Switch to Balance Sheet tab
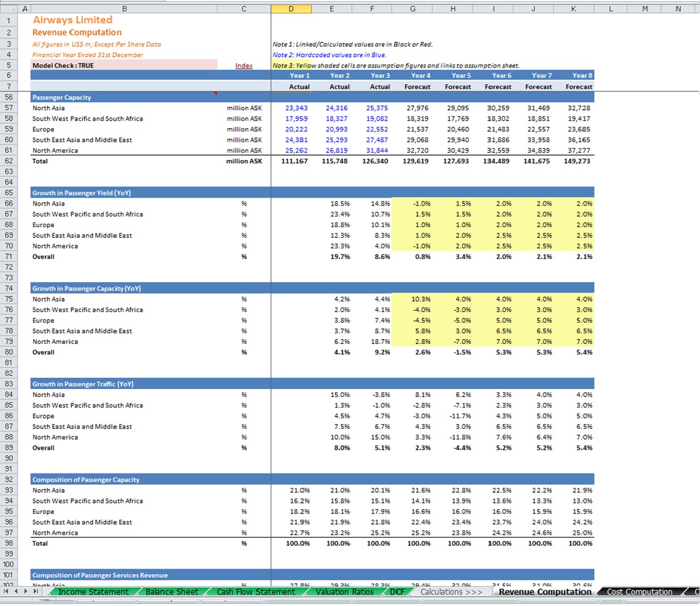 pos(172,592)
